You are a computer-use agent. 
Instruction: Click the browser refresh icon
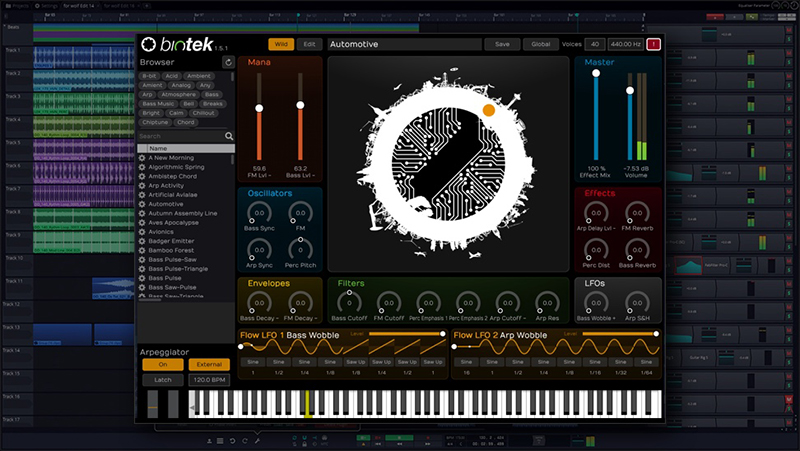[x=228, y=62]
